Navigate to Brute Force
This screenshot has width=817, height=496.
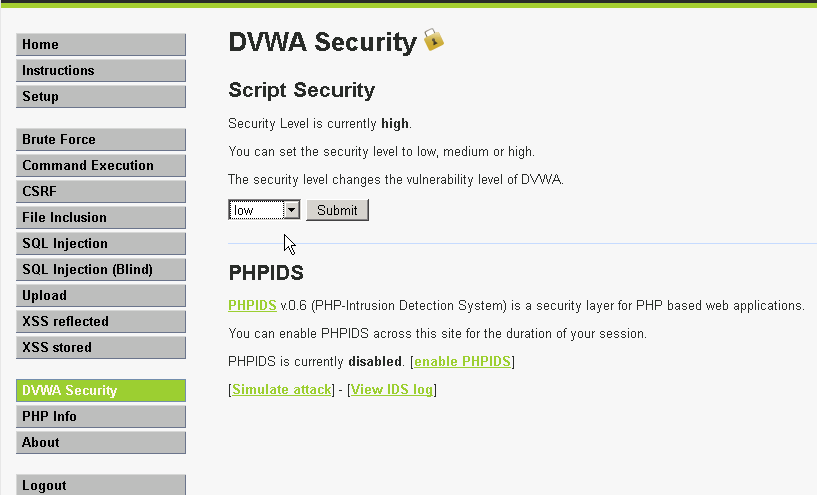tap(101, 140)
